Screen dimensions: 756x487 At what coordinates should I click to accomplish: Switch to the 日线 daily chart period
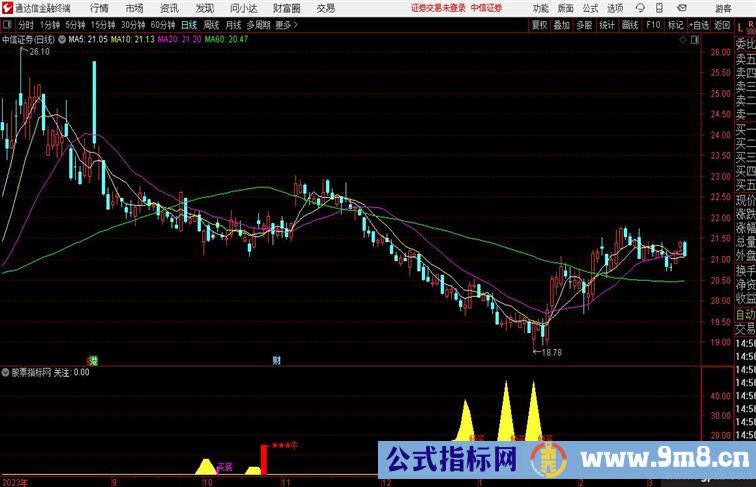coord(189,25)
